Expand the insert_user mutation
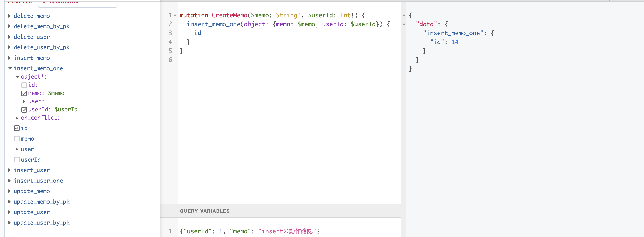 pos(10,170)
